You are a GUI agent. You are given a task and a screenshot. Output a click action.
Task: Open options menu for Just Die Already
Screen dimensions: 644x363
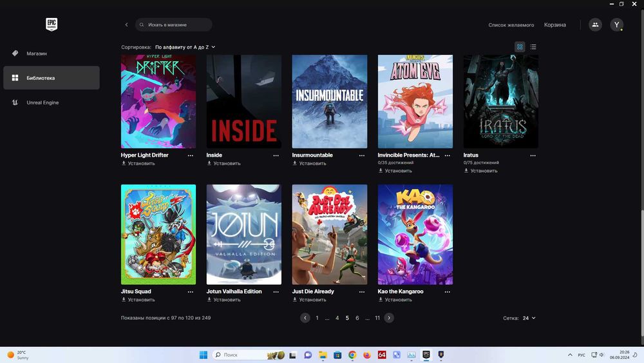pyautogui.click(x=362, y=291)
